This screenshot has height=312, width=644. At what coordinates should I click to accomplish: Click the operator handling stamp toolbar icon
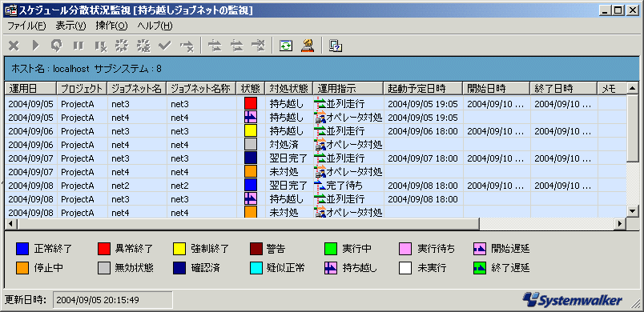point(308,46)
